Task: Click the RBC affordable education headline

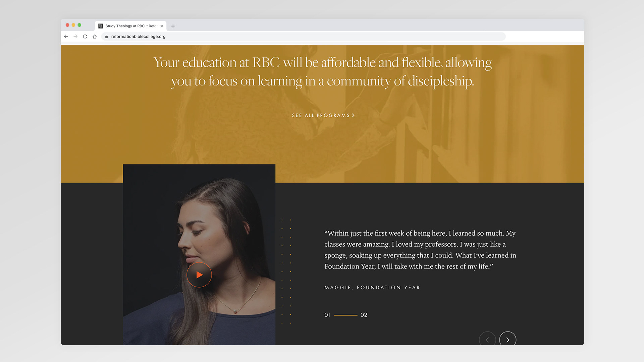Action: click(x=323, y=72)
